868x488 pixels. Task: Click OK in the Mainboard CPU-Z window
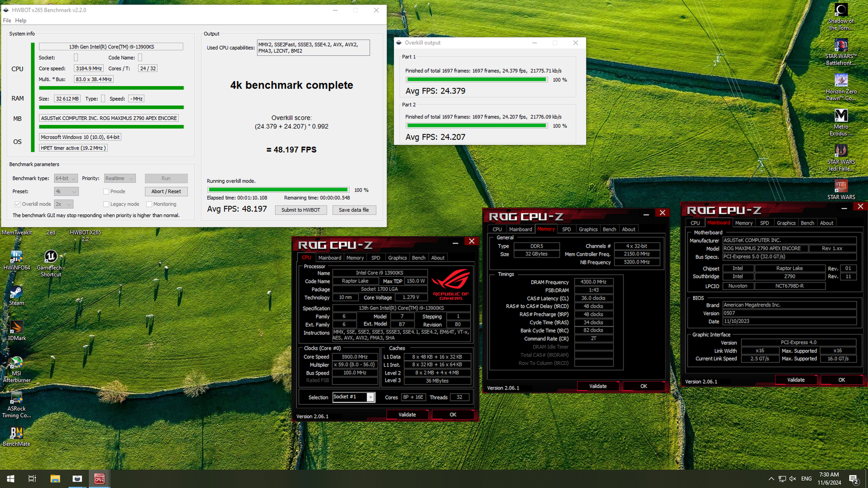[842, 380]
